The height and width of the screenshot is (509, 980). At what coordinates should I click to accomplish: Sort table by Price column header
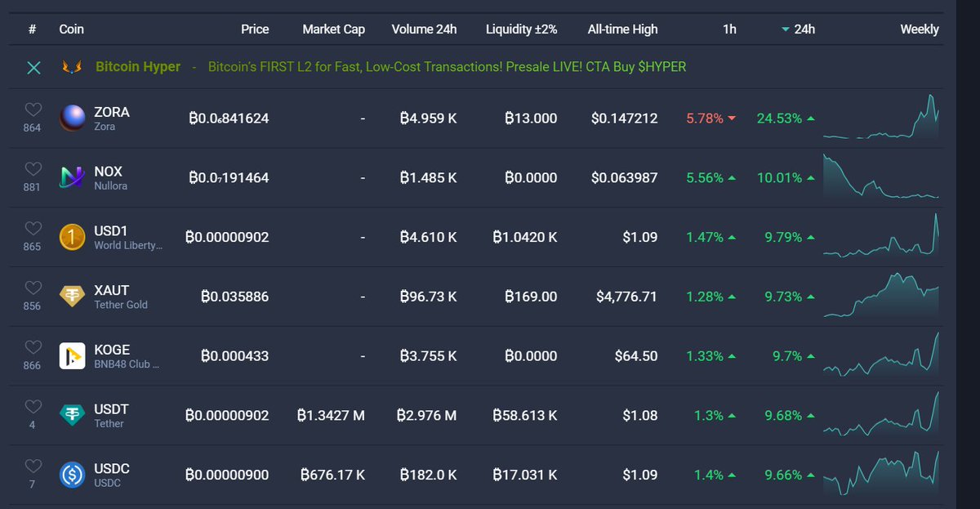(x=255, y=29)
